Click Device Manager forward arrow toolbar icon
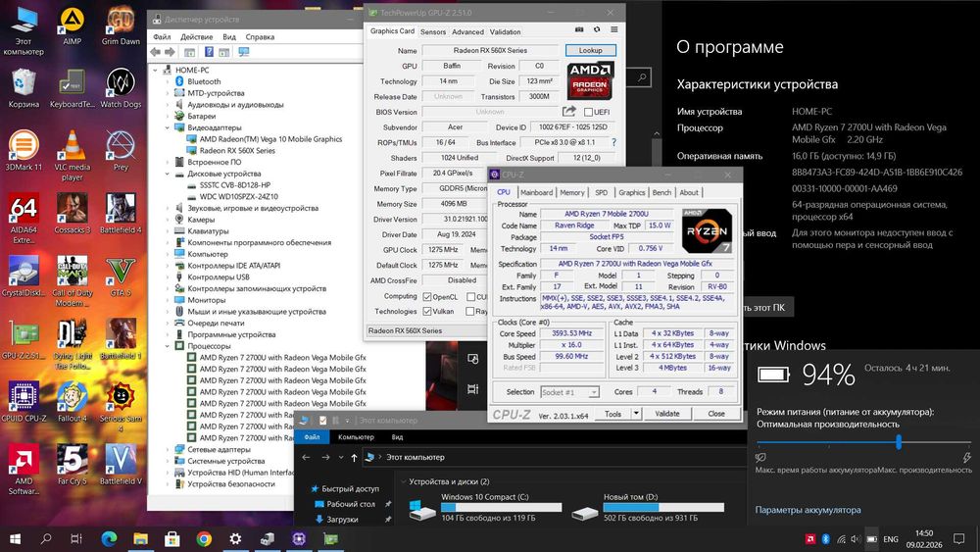Viewport: 980px width, 552px height. (170, 52)
